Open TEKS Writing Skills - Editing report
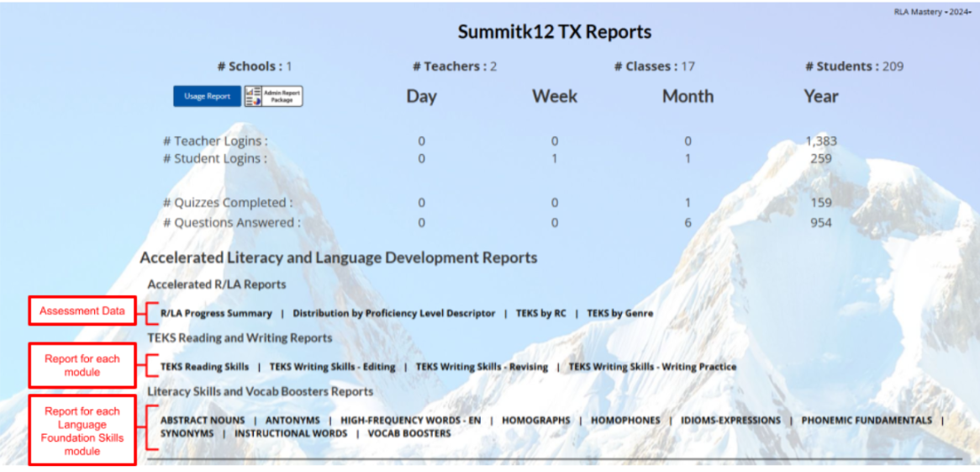The height and width of the screenshot is (472, 980). tap(333, 367)
